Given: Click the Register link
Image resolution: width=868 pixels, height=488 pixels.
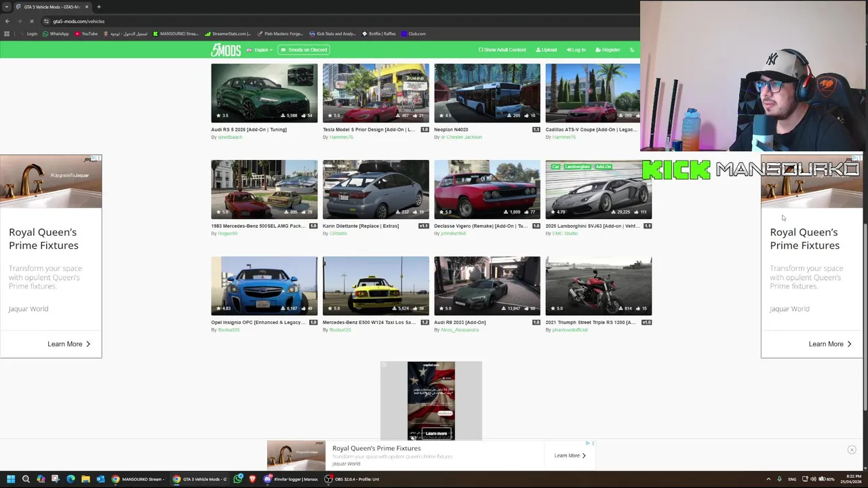Looking at the screenshot, I should tap(608, 49).
